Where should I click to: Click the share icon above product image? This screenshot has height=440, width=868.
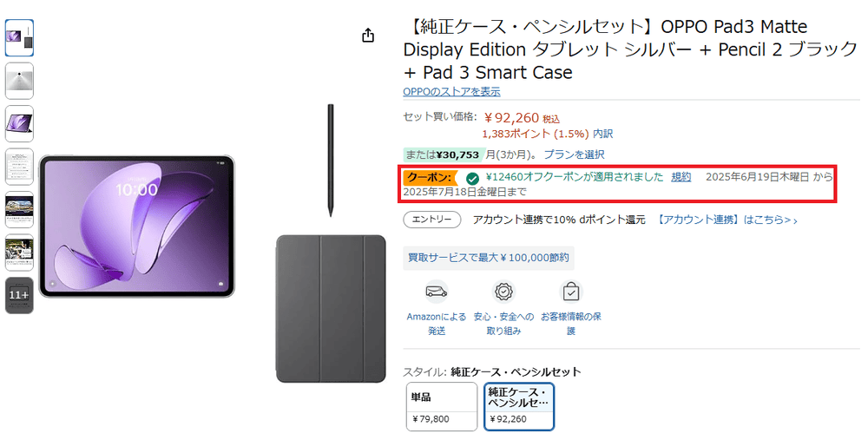coord(368,36)
